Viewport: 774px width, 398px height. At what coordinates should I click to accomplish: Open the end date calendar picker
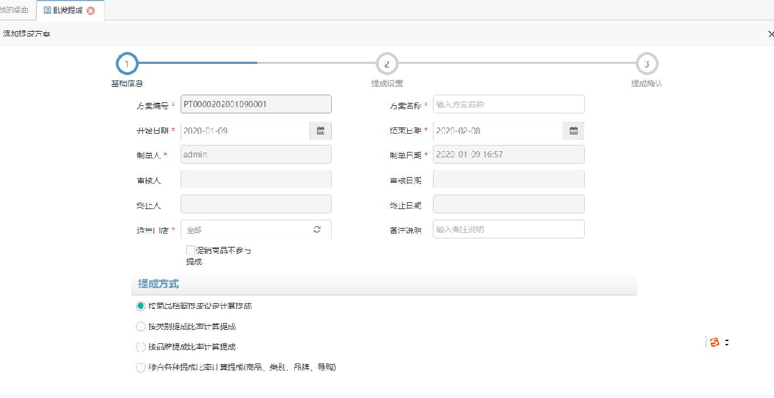pos(573,131)
